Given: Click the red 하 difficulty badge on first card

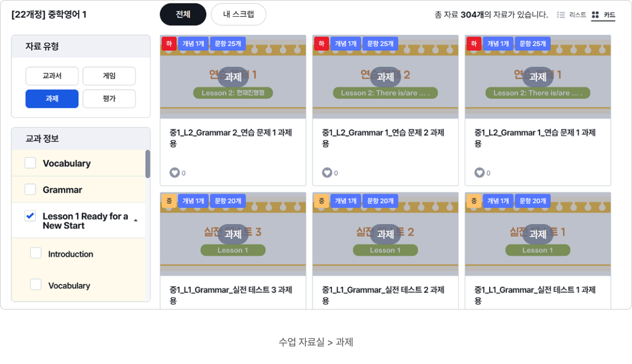Looking at the screenshot, I should pyautogui.click(x=169, y=44).
